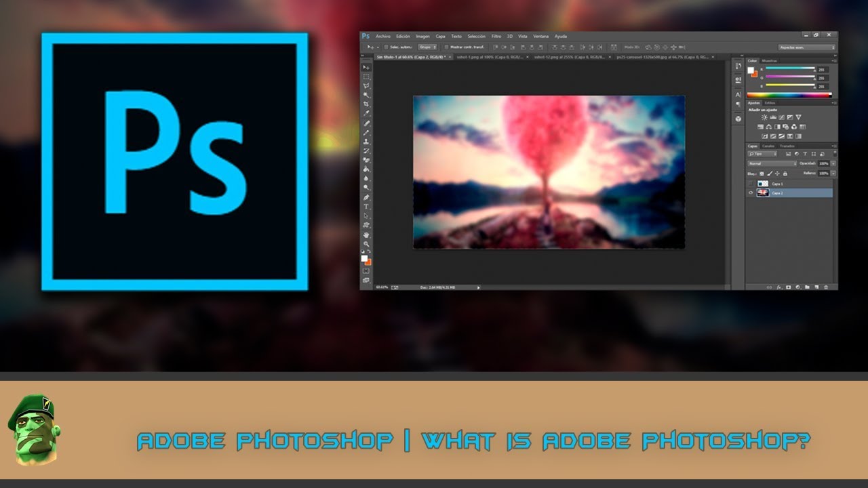Select the Move tool in the toolbox

point(366,67)
